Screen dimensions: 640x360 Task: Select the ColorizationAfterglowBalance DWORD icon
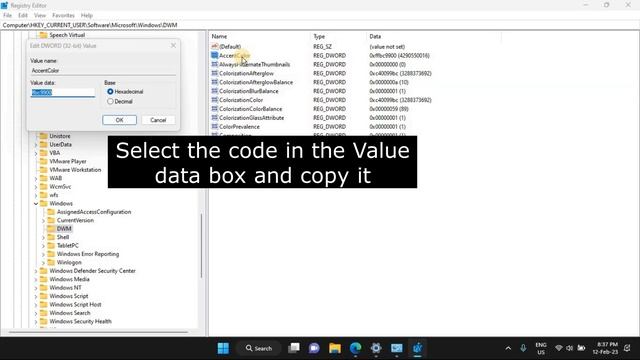click(x=215, y=82)
